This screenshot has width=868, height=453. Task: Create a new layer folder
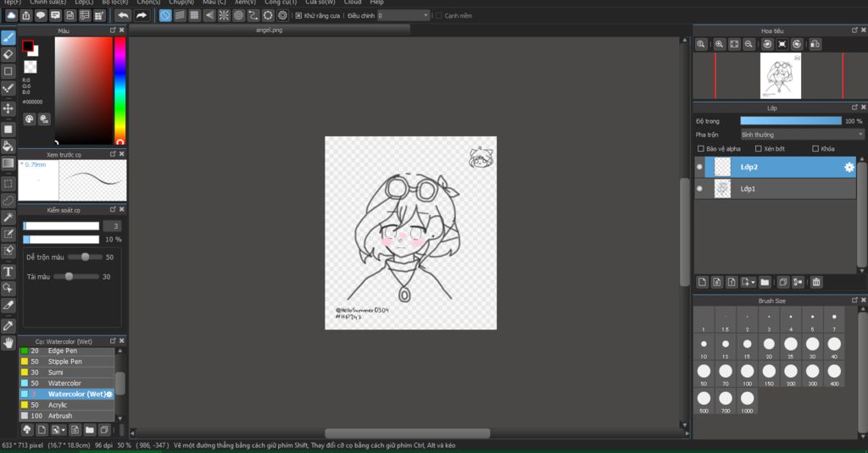click(765, 282)
